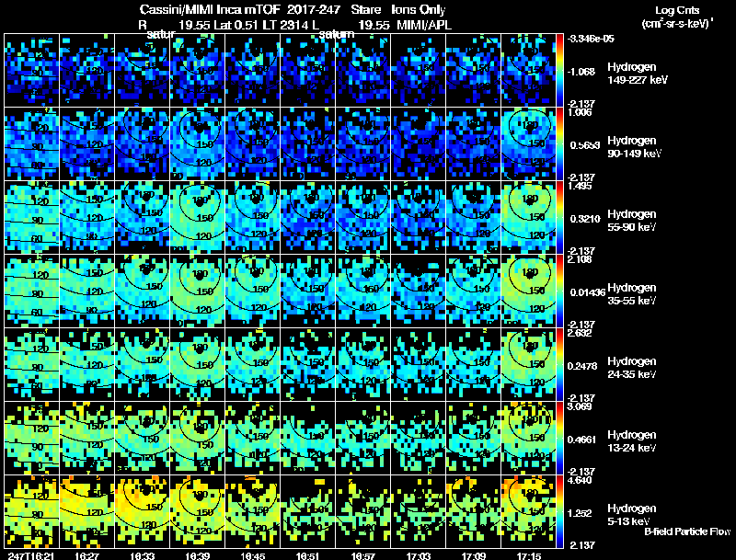Select the 16:57 image in 55-90 keV row

[x=362, y=217]
